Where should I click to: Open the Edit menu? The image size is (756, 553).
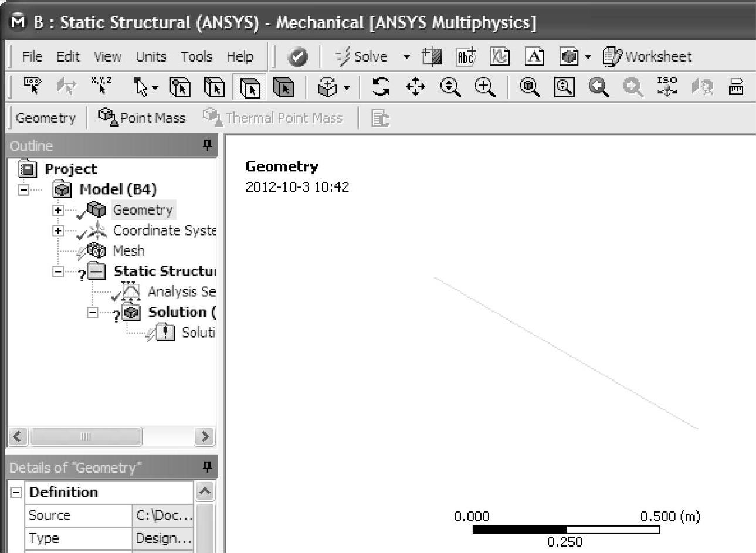point(68,56)
